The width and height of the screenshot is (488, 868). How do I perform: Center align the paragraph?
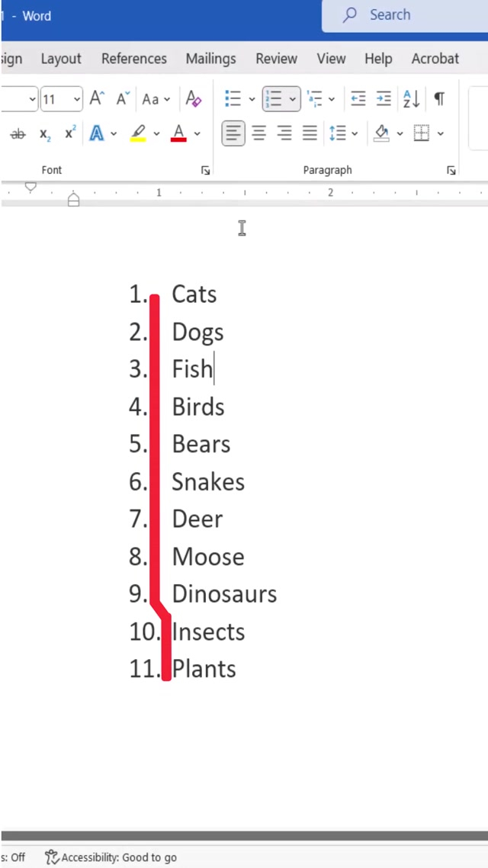point(259,133)
